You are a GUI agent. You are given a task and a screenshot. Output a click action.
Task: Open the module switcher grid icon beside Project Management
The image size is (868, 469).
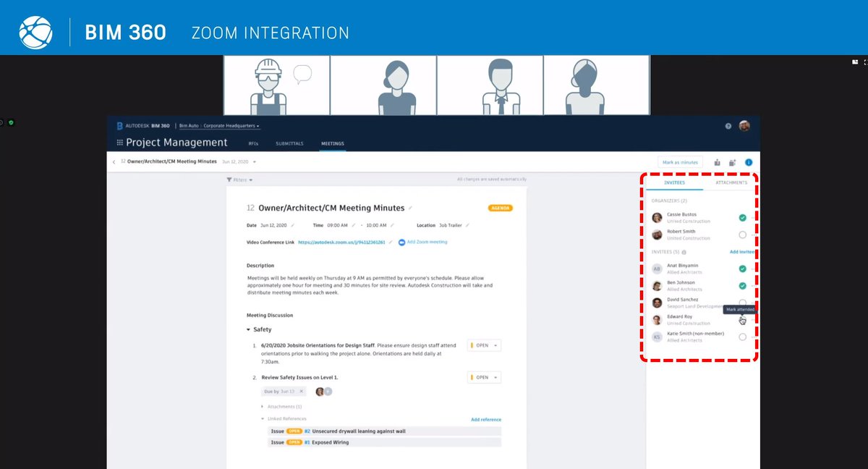119,143
